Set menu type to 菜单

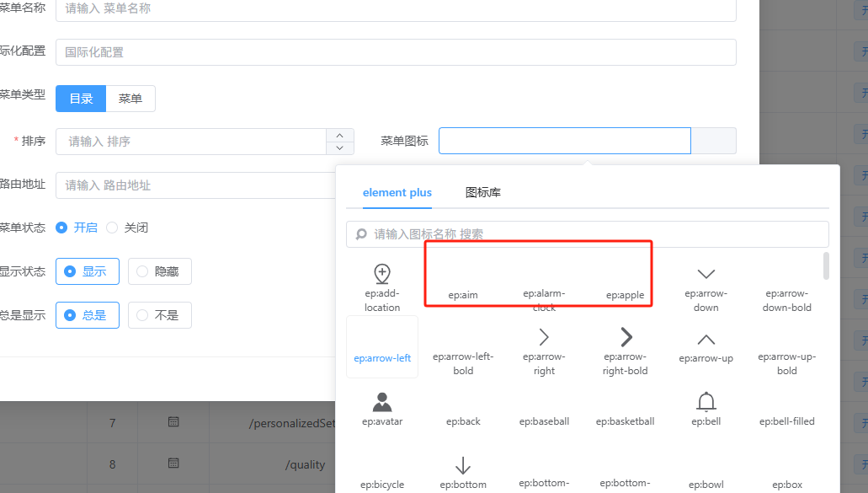tap(130, 99)
